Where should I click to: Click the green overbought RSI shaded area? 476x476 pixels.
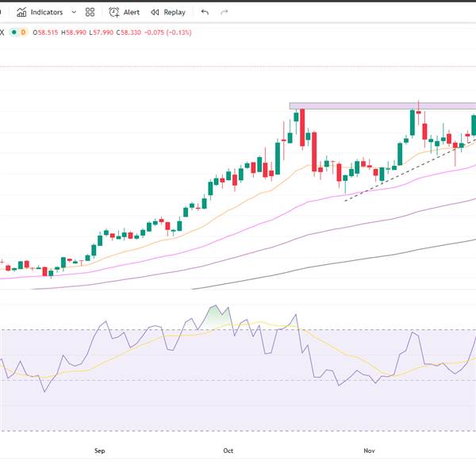coord(214,316)
